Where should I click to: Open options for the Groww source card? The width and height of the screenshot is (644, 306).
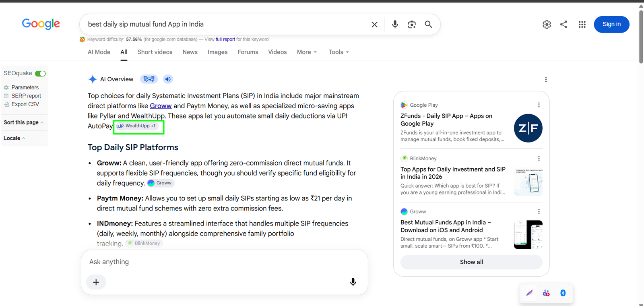539,212
